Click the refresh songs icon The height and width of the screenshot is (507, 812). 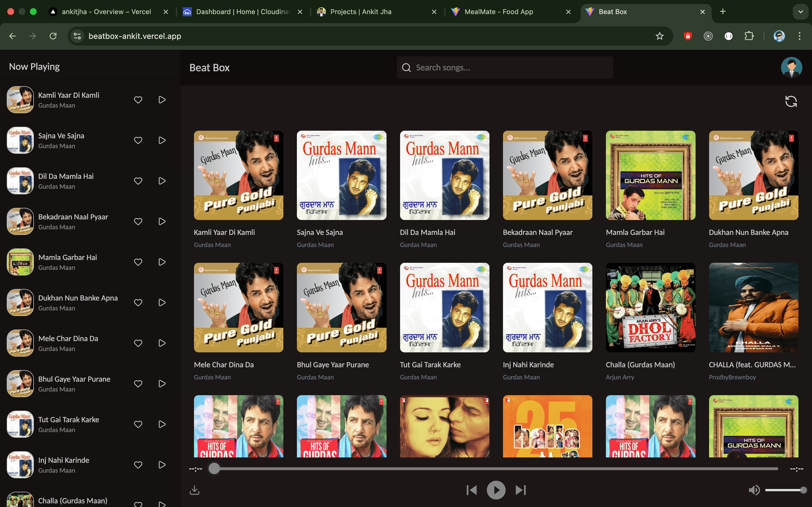click(791, 101)
